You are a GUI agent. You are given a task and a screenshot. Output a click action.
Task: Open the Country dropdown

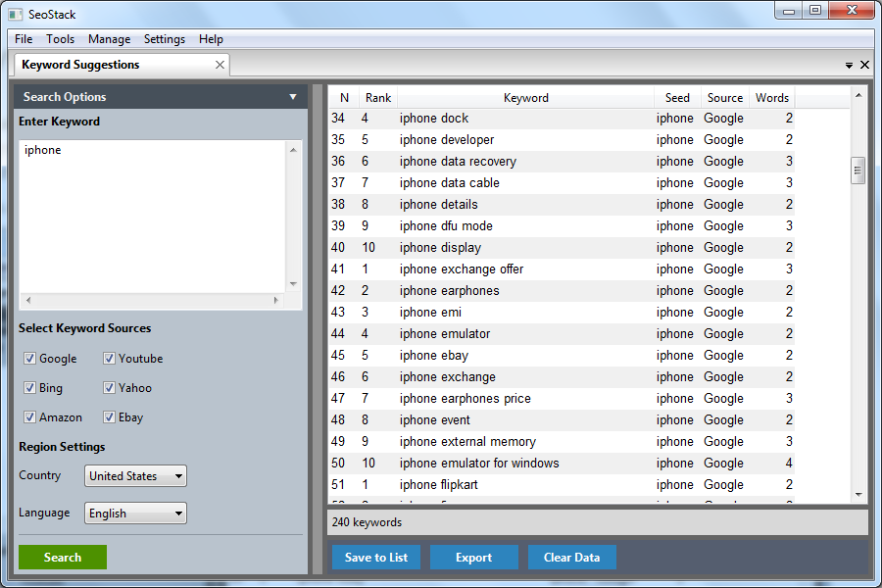135,476
